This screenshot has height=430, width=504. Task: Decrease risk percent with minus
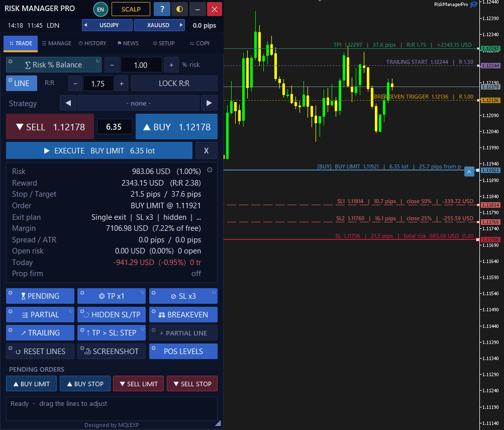112,65
